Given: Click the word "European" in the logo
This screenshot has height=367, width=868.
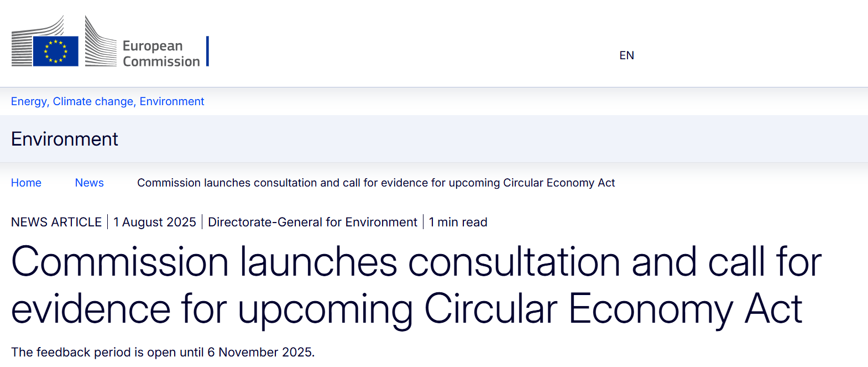Looking at the screenshot, I should (153, 46).
